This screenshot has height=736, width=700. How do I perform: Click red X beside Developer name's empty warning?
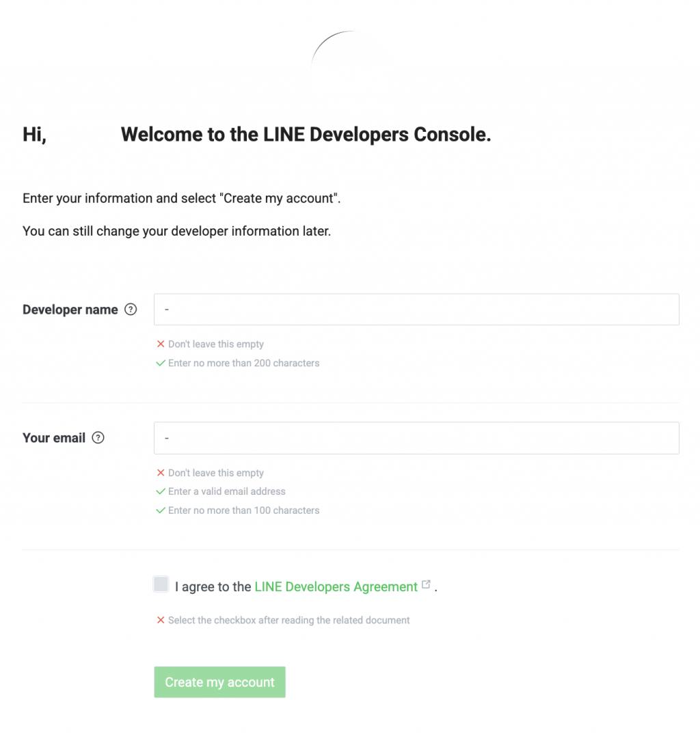click(x=161, y=344)
